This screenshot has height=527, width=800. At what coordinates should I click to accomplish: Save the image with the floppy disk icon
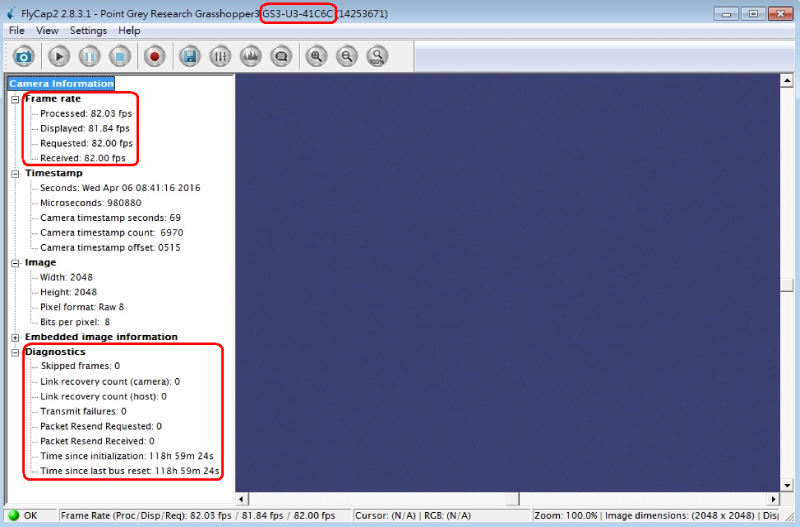(x=189, y=57)
